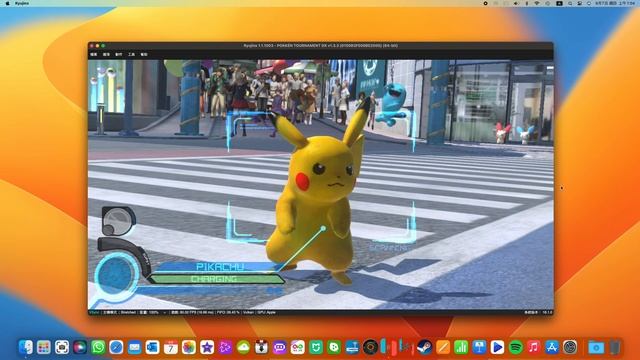
Task: Click the blue circular synergy gauge
Action: [x=116, y=276]
